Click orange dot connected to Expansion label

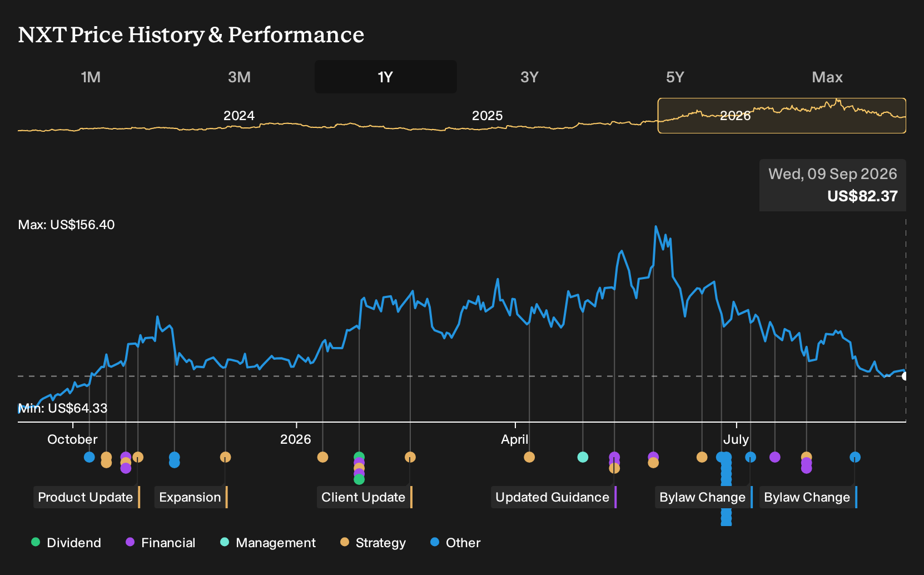click(x=225, y=457)
